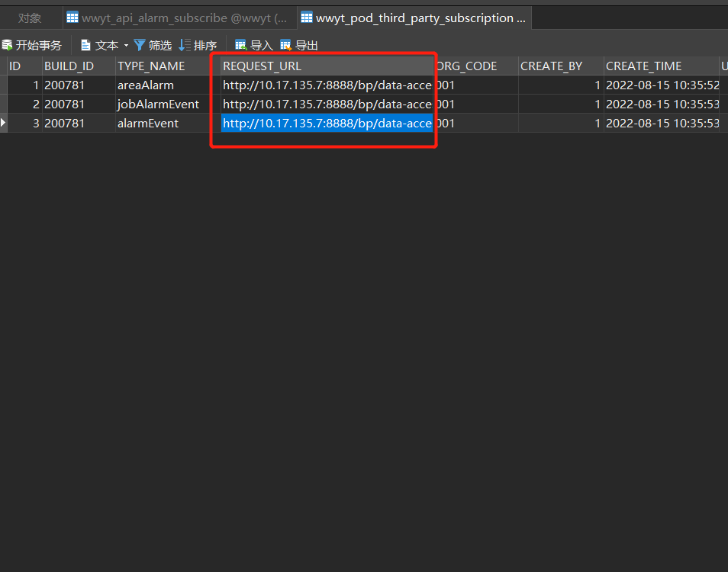Click the ID cell with value 2
The width and height of the screenshot is (728, 572).
[x=24, y=104]
